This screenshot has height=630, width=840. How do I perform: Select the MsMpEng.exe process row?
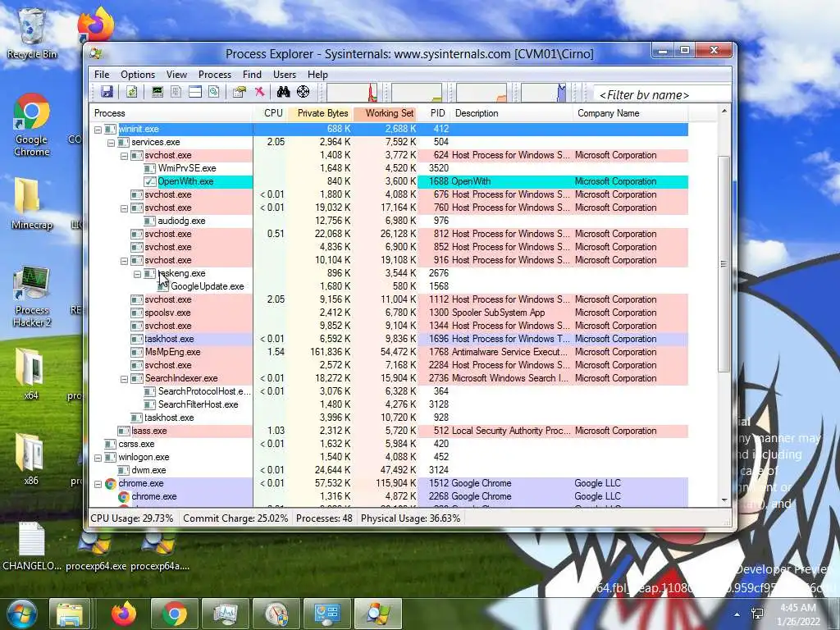click(x=389, y=353)
